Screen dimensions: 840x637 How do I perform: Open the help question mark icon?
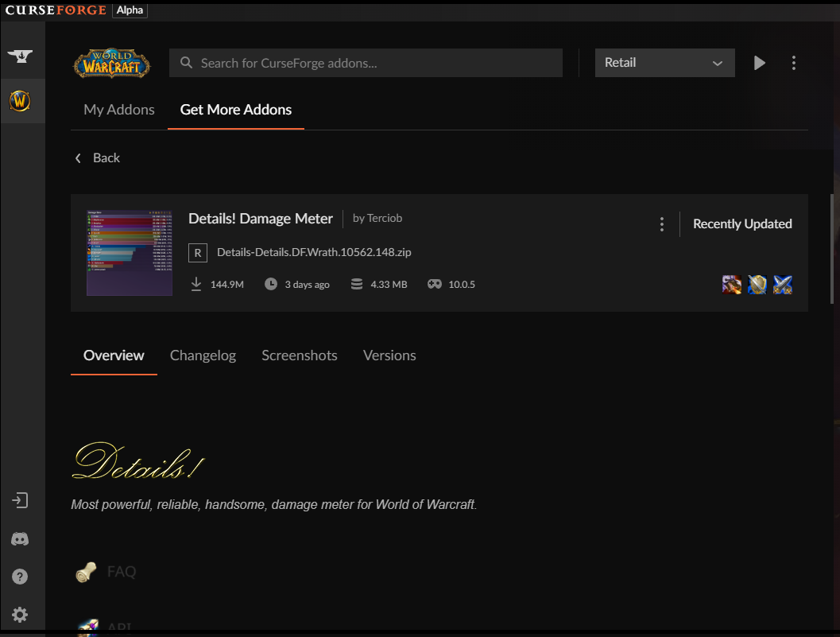[20, 577]
